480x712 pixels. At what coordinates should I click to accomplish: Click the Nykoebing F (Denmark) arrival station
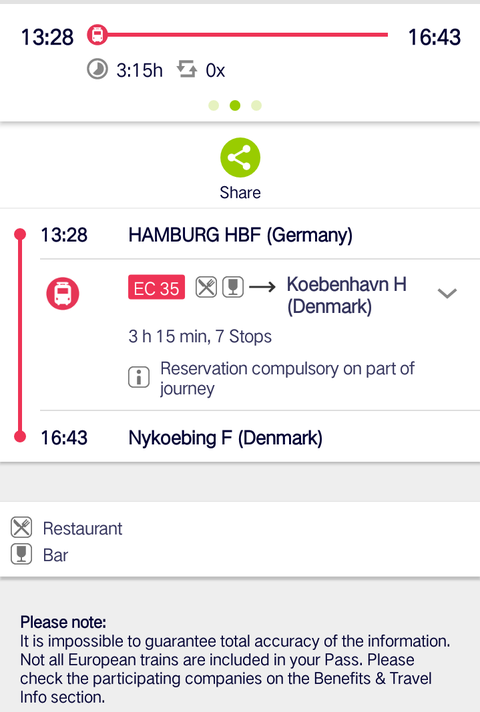pos(225,438)
